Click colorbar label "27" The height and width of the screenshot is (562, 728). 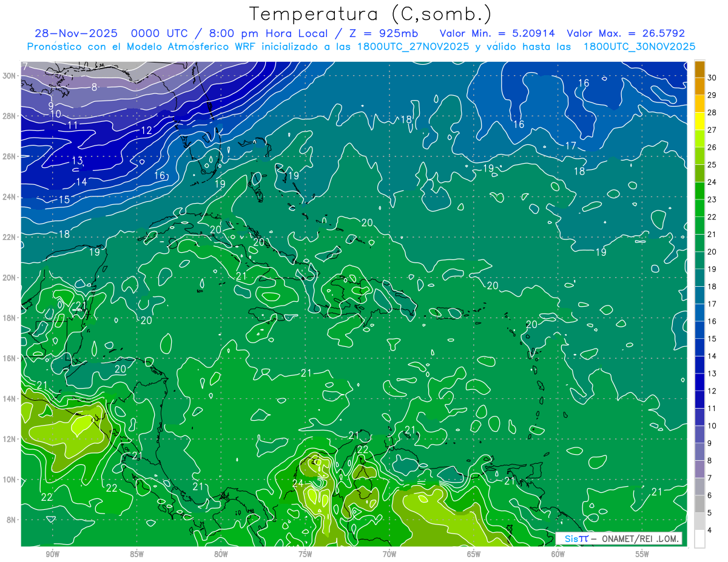712,130
